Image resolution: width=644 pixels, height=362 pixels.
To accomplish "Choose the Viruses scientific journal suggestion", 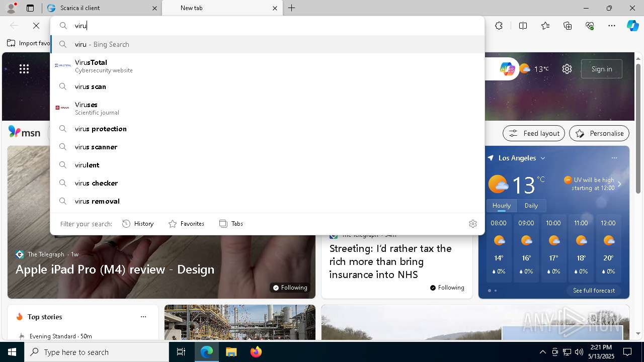I will 267,108.
